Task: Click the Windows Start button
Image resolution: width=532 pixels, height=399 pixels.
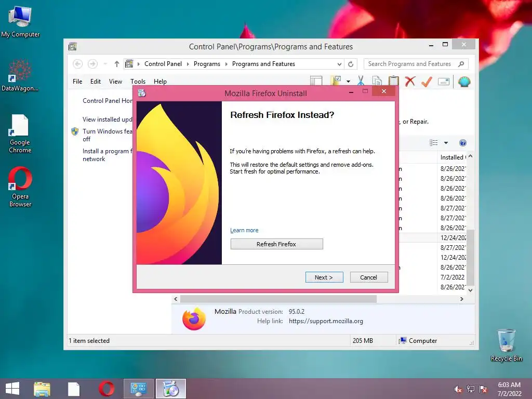Action: 12,389
